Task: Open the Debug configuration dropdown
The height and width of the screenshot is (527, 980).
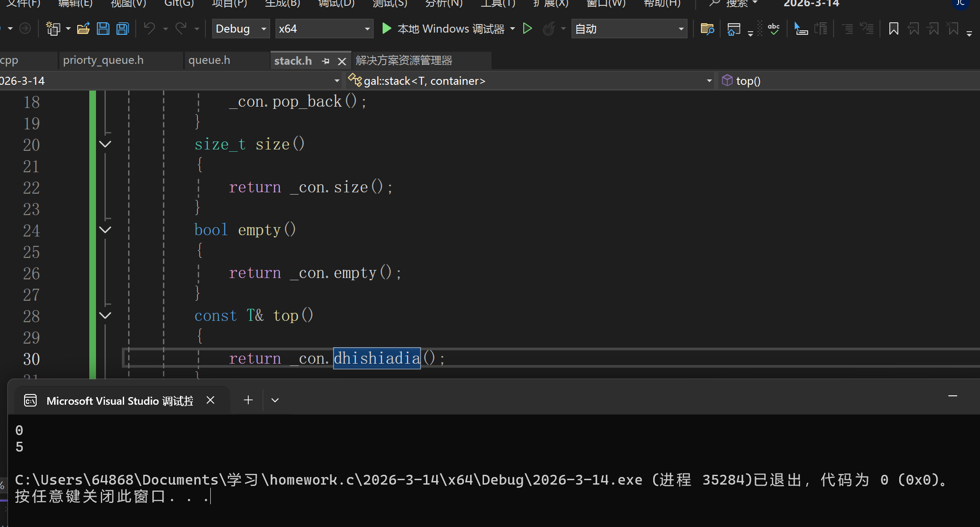Action: pyautogui.click(x=241, y=29)
